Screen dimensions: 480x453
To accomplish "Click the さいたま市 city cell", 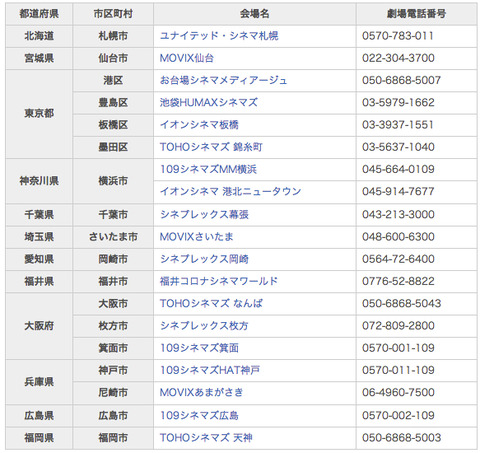I will pos(113,237).
